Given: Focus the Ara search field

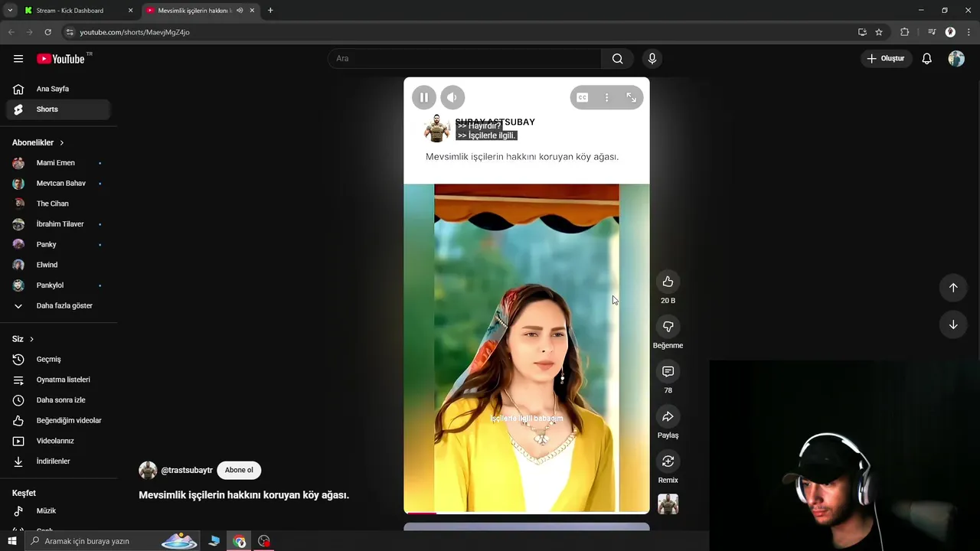Looking at the screenshot, I should click(465, 59).
